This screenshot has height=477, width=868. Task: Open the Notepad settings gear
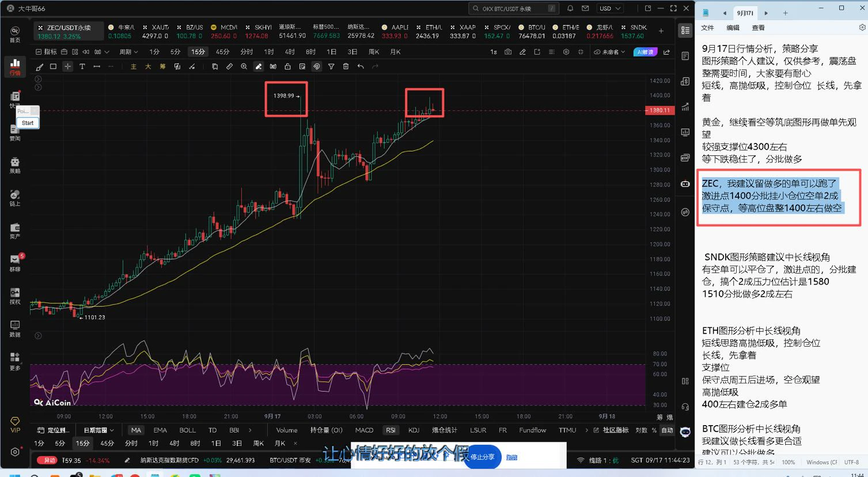coord(862,28)
